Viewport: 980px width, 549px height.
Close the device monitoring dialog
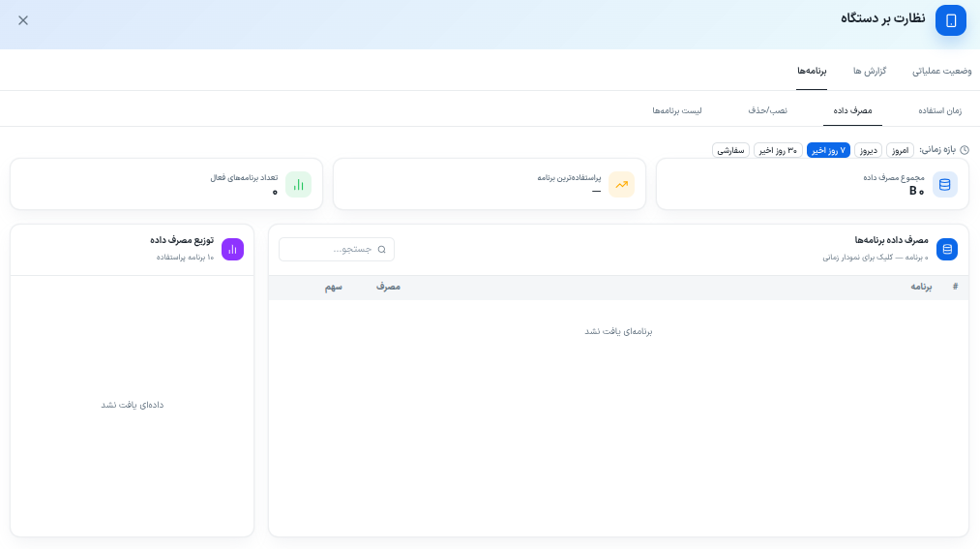(x=23, y=20)
